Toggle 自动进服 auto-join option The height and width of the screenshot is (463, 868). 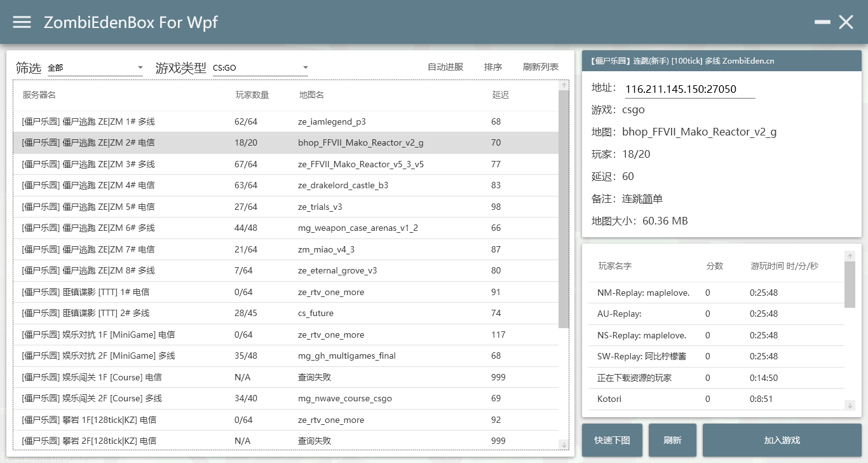(445, 67)
